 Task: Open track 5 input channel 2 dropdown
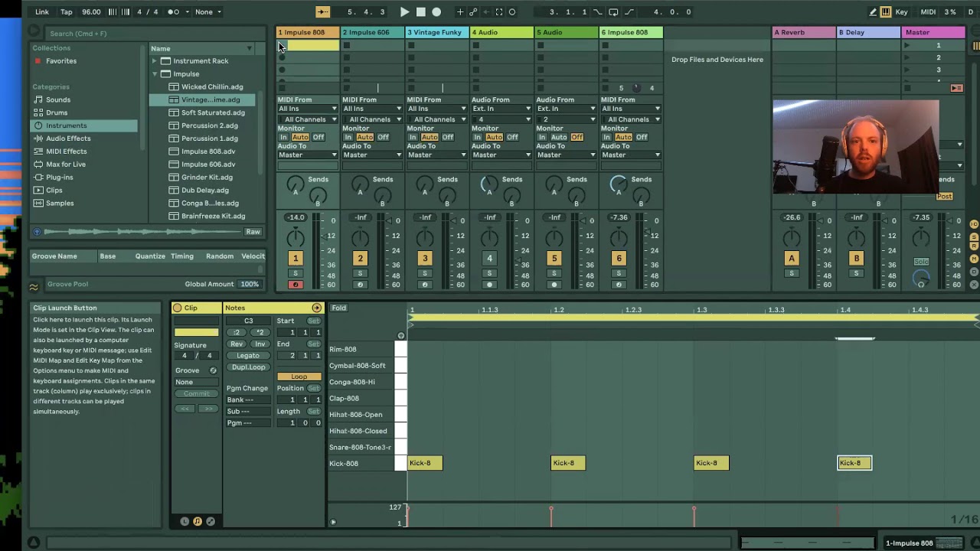(566, 119)
